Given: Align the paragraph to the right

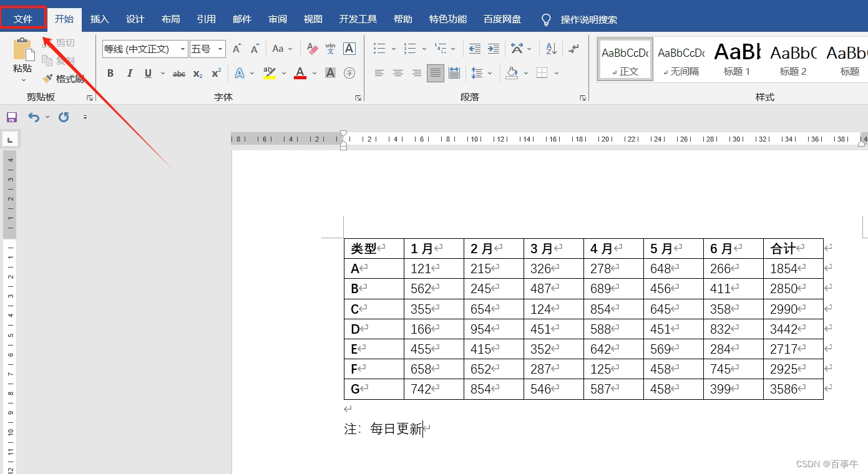Looking at the screenshot, I should (417, 73).
